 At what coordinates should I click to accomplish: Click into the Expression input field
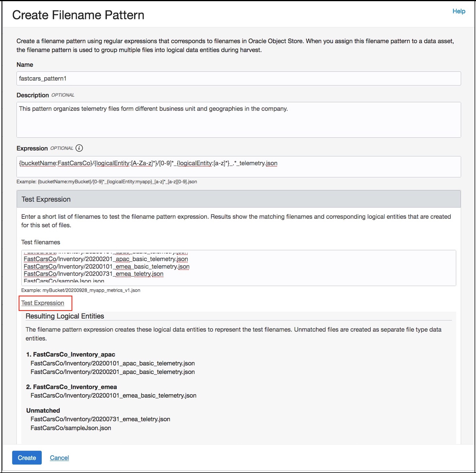point(238,167)
